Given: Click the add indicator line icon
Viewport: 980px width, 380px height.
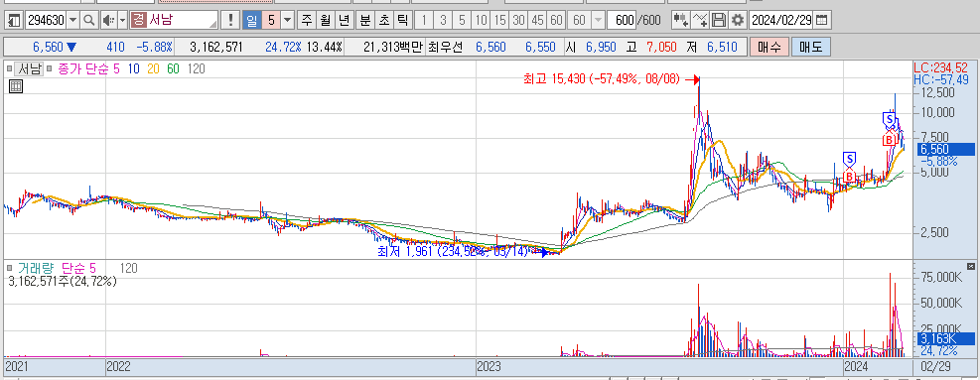Looking at the screenshot, I should point(701,20).
